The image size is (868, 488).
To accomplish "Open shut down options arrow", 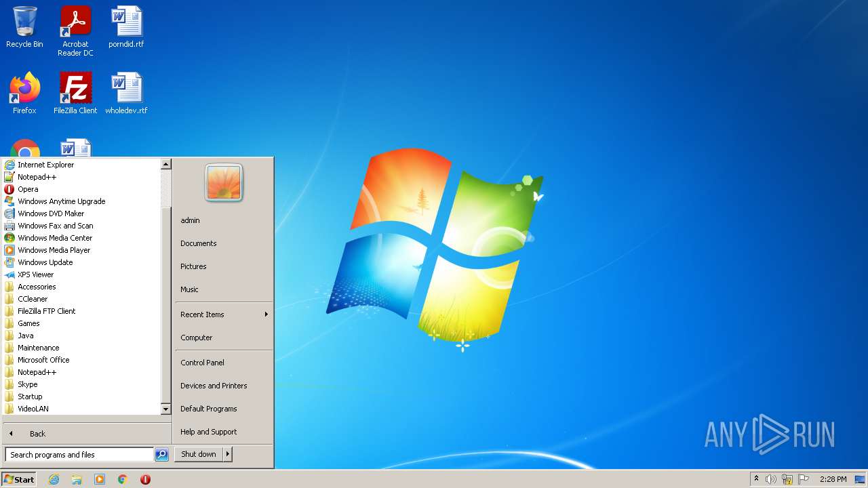I will [228, 454].
